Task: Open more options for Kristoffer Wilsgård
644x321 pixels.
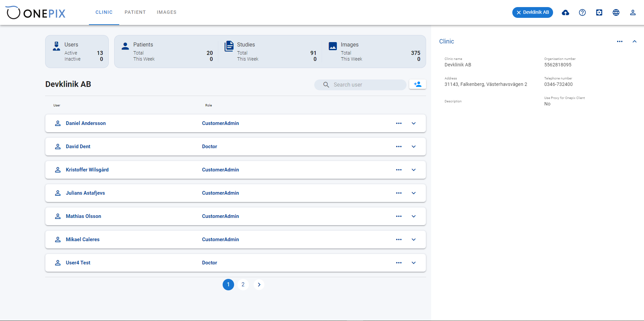Action: point(399,170)
